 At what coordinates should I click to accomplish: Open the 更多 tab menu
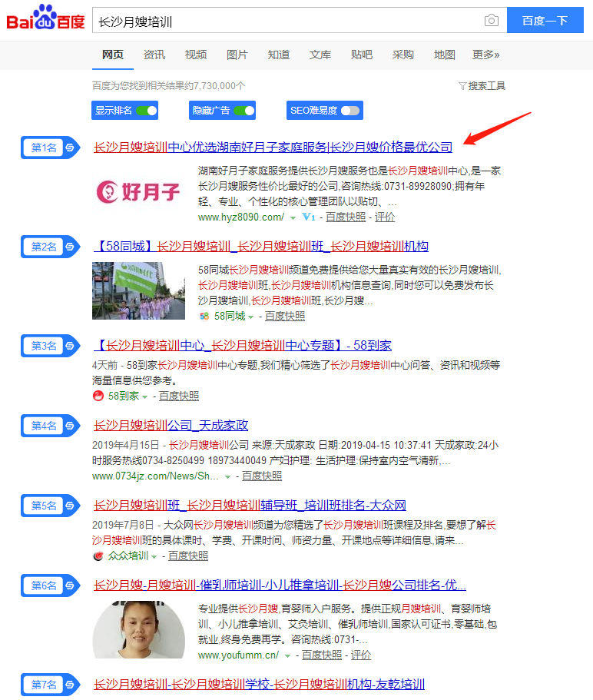(486, 55)
